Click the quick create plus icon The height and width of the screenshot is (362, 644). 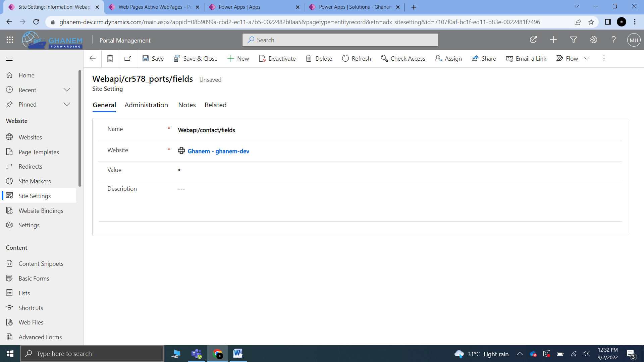[553, 40]
